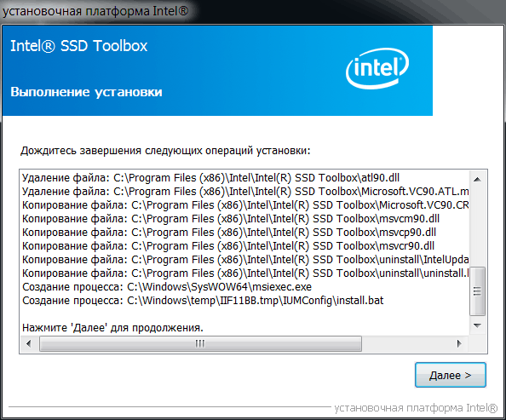Select the line with uninstall\uninstall
The width and height of the screenshot is (506, 420).
(245, 273)
